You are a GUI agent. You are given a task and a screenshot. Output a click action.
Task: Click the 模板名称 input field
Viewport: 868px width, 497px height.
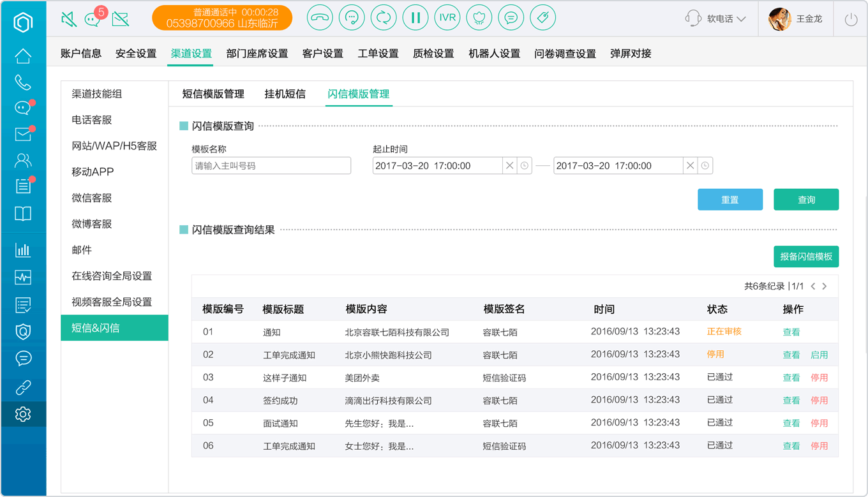[x=271, y=166]
